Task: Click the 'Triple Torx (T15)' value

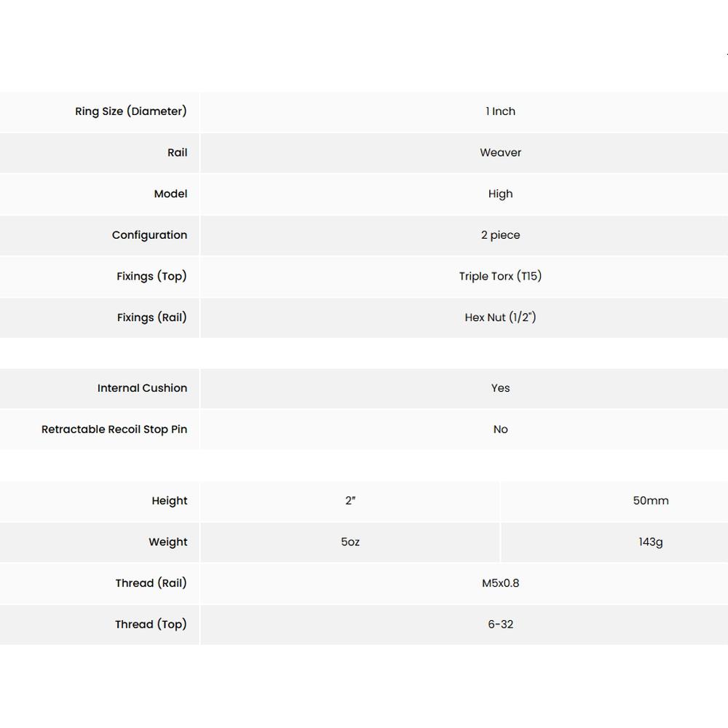Action: [500, 277]
